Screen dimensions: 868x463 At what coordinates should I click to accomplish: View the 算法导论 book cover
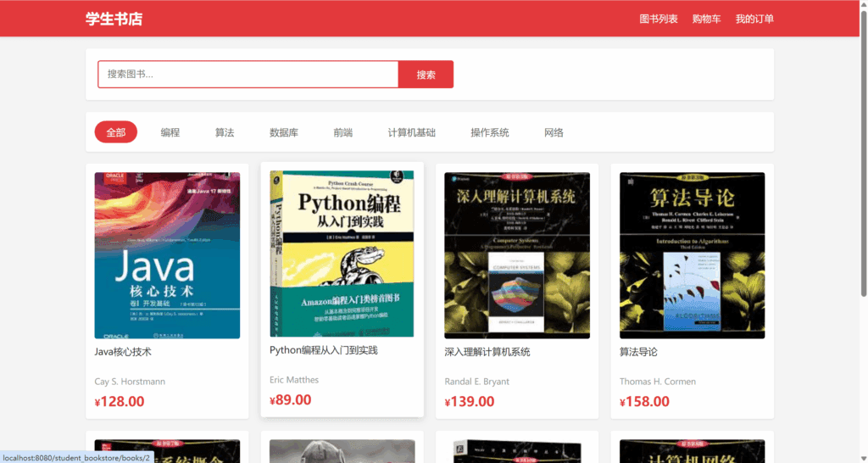click(x=692, y=255)
